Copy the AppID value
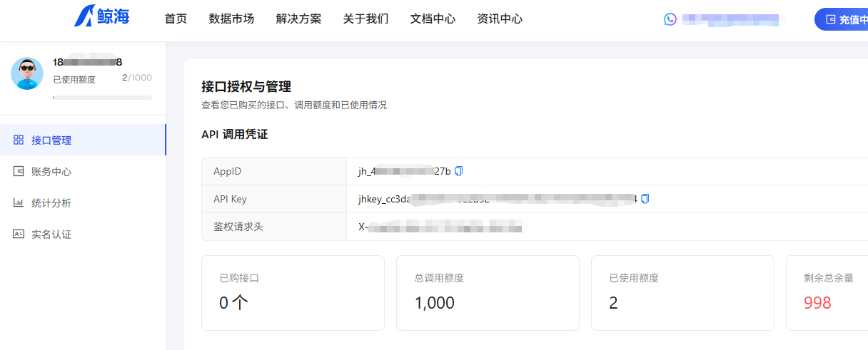Viewport: 868px width, 350px height. tap(459, 171)
